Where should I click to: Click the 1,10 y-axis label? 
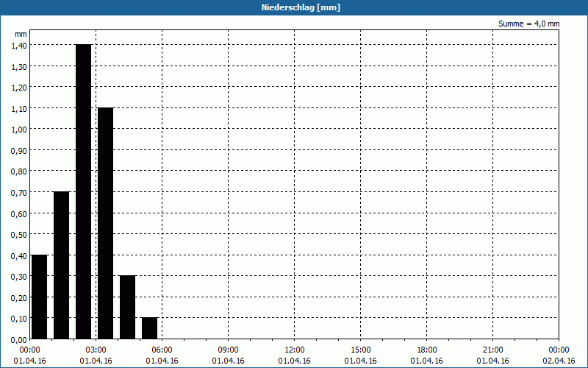pos(19,108)
